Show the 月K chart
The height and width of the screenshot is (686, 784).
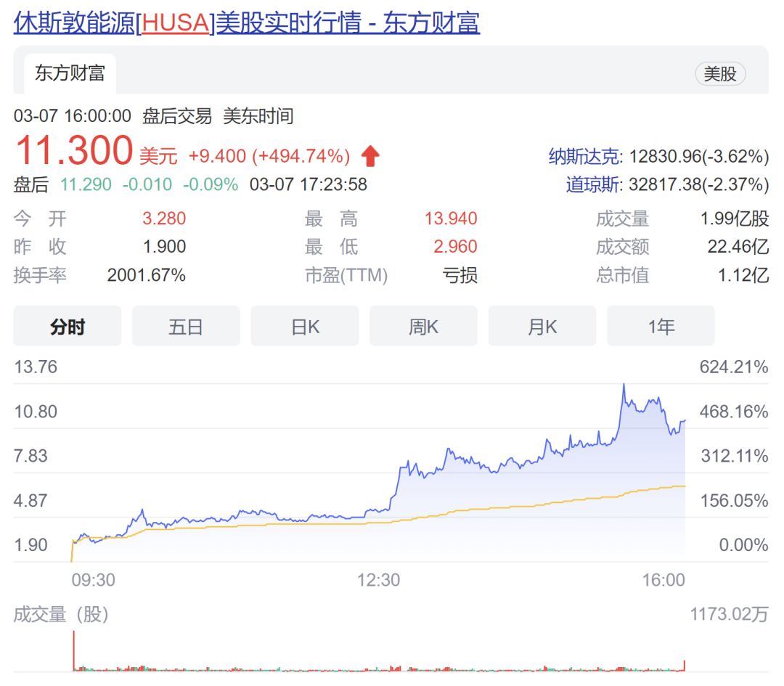[542, 327]
